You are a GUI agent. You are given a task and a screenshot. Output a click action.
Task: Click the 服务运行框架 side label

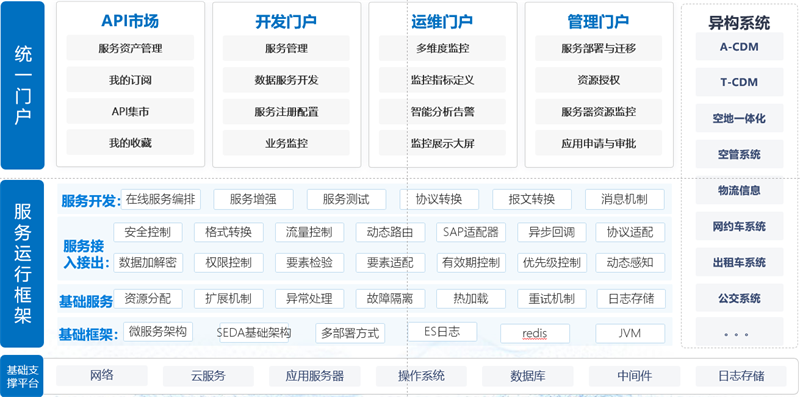[x=22, y=264]
